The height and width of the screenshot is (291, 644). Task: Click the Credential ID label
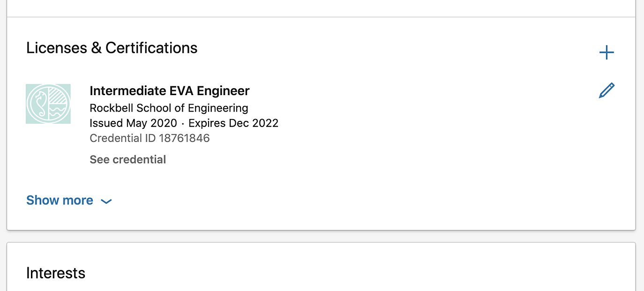(x=122, y=138)
